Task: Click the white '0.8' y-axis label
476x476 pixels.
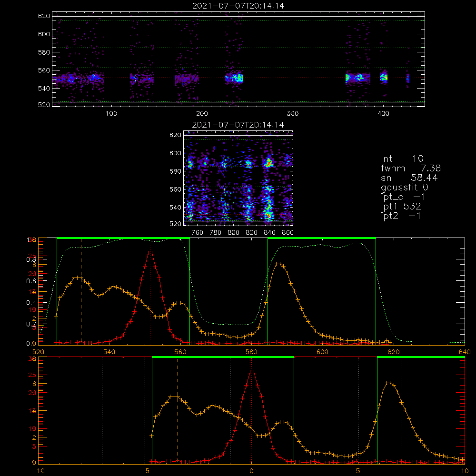Action: (x=31, y=259)
